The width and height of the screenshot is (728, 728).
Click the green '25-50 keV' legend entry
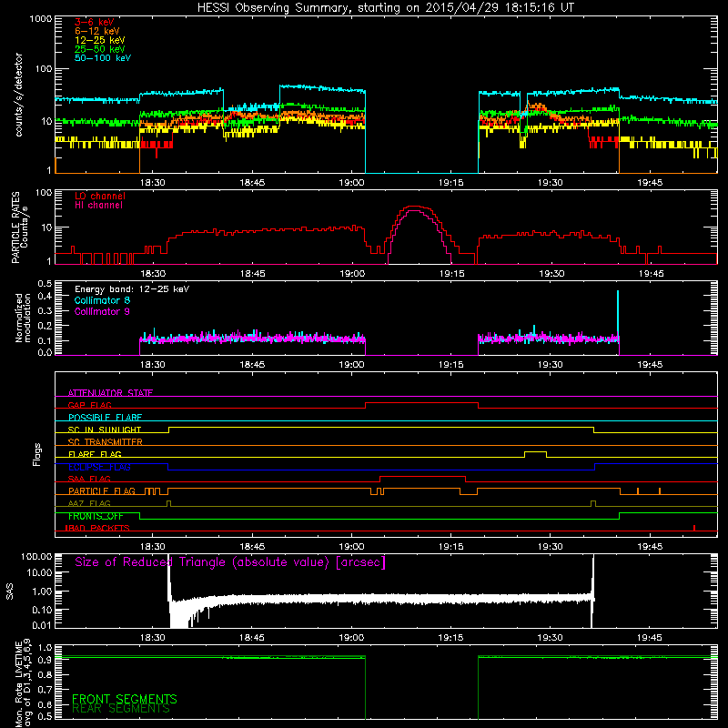point(100,49)
